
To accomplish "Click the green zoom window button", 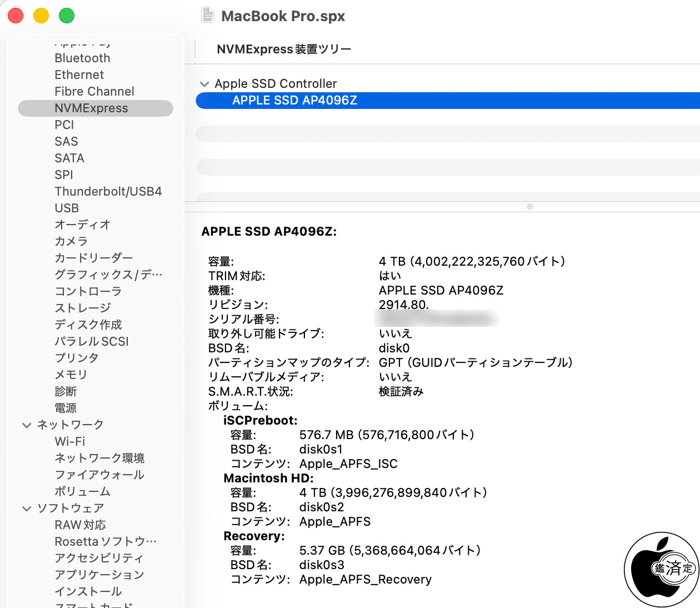I will [x=67, y=16].
